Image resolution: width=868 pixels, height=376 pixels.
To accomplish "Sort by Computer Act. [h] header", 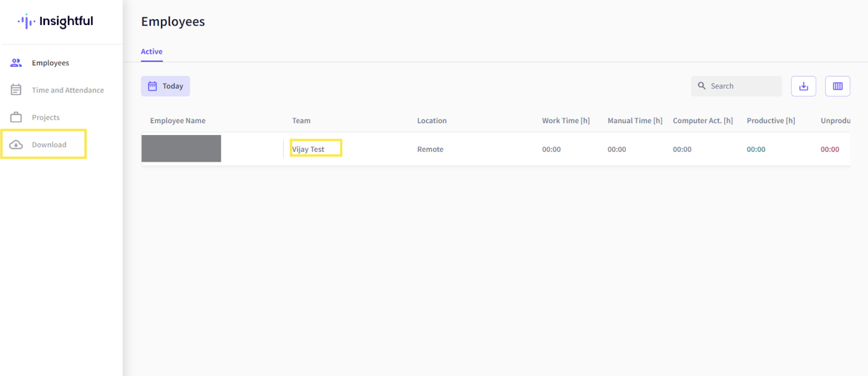I will point(703,121).
